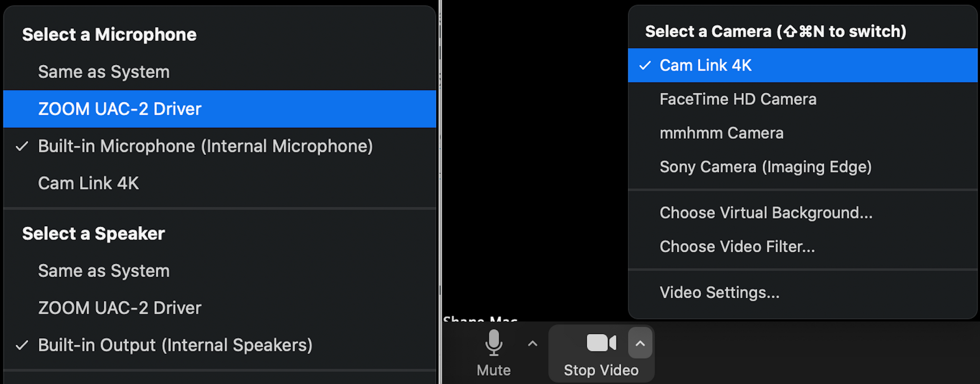Open Choose Virtual Background...
Screen dimensions: 980x384
click(x=803, y=213)
